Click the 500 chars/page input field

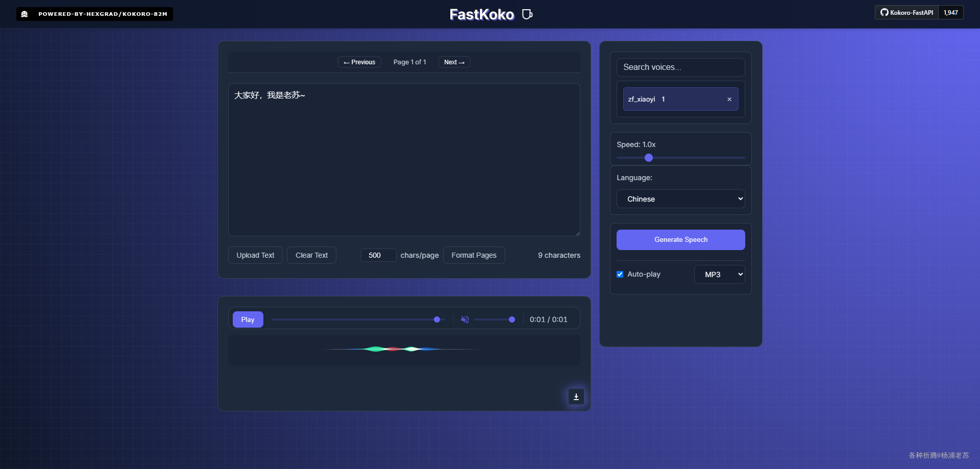click(x=378, y=255)
